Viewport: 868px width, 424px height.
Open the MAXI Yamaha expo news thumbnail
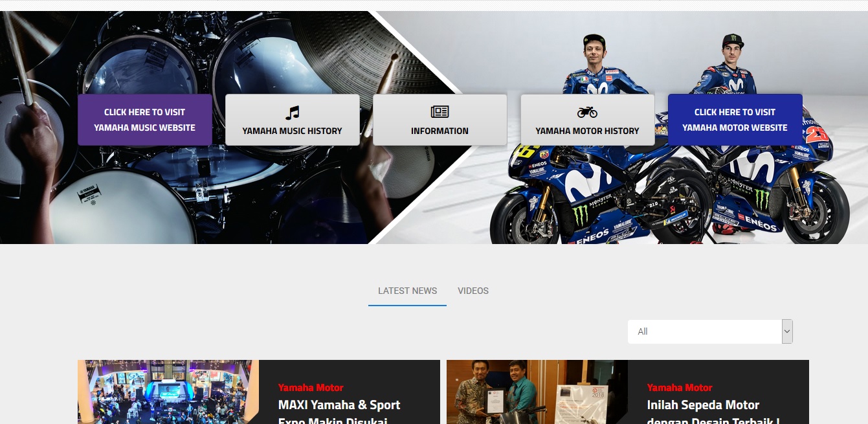tap(168, 392)
